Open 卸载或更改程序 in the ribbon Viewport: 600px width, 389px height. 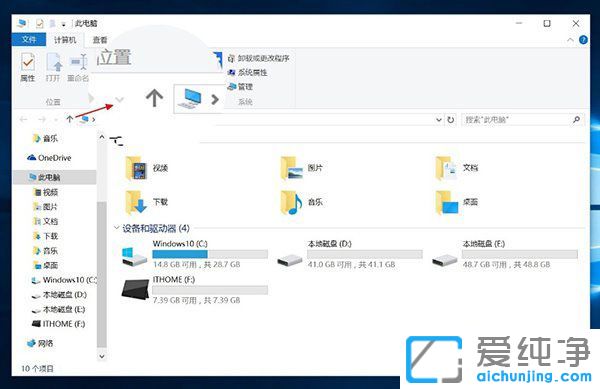click(x=259, y=58)
